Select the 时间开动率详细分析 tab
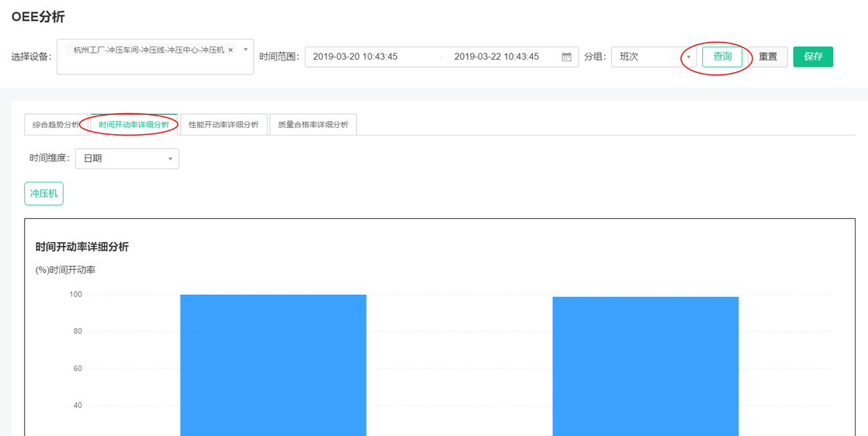The image size is (868, 436). (x=134, y=124)
